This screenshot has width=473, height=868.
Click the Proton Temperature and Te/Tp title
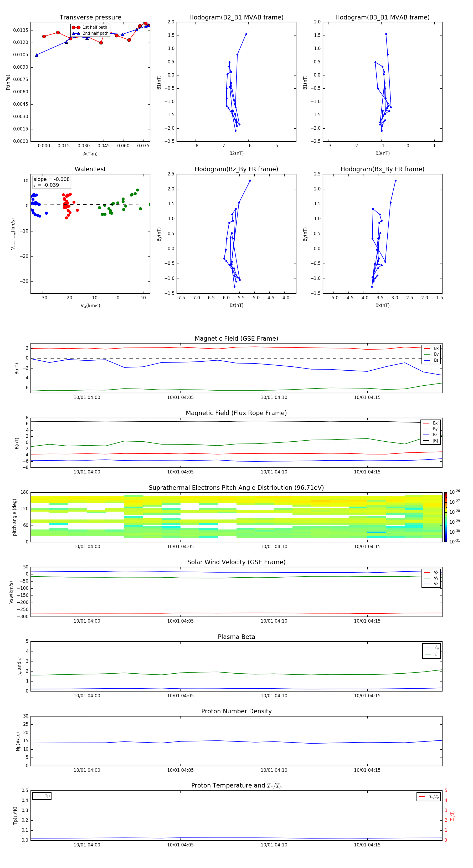[x=236, y=785]
